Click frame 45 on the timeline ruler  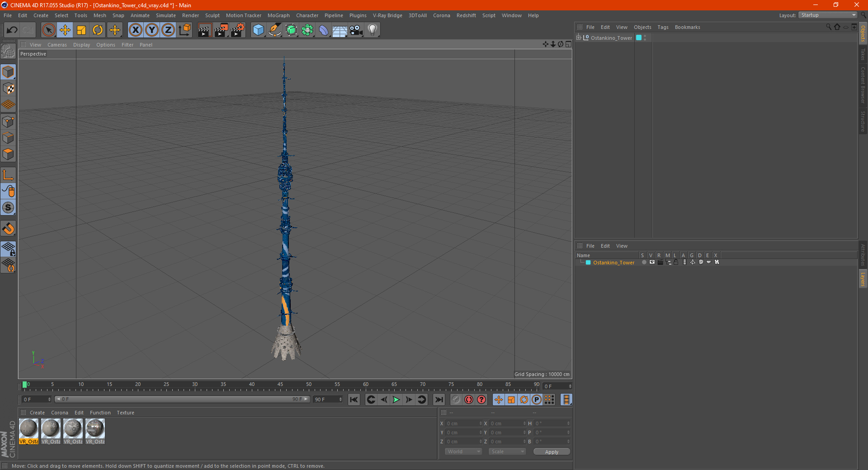coord(280,385)
